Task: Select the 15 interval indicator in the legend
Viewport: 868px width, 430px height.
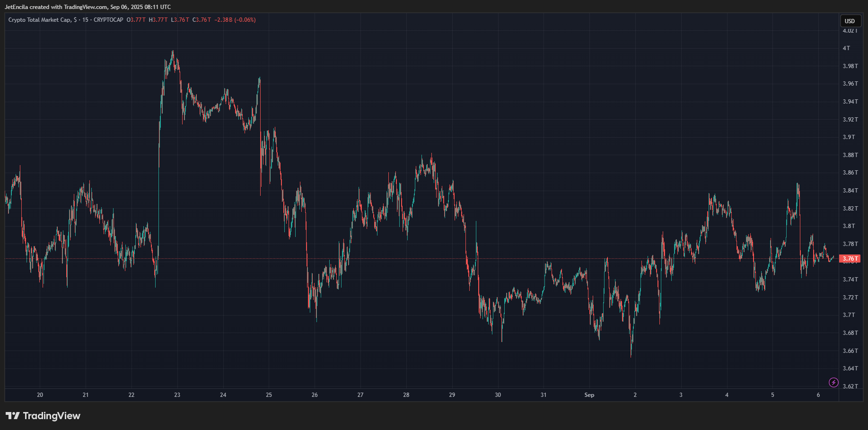Action: (85, 20)
